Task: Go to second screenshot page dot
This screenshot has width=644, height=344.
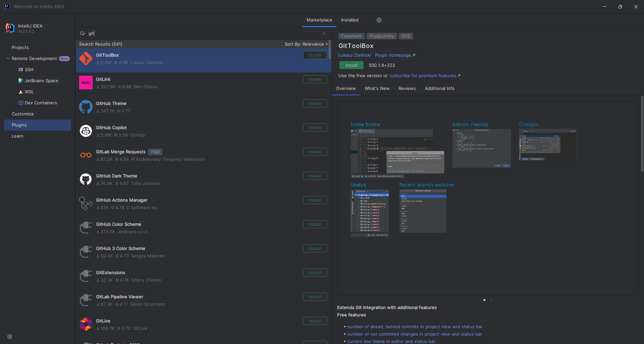Action: (x=491, y=300)
